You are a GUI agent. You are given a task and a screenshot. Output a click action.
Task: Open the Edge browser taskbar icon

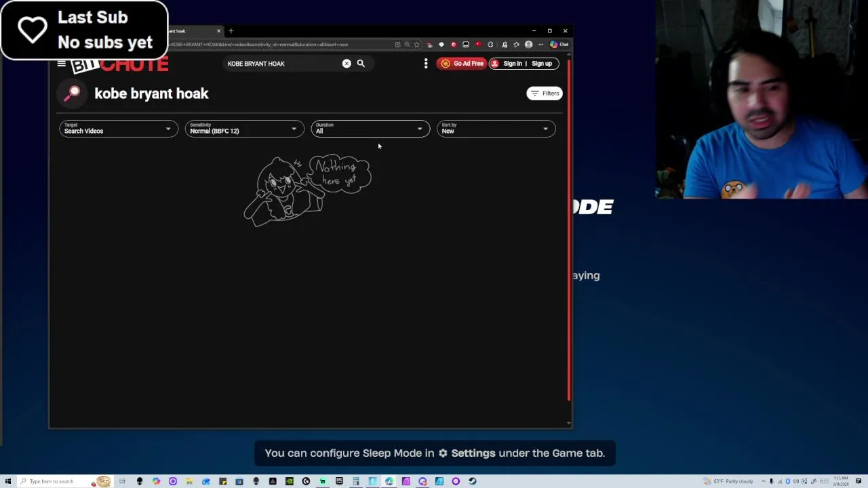click(389, 481)
